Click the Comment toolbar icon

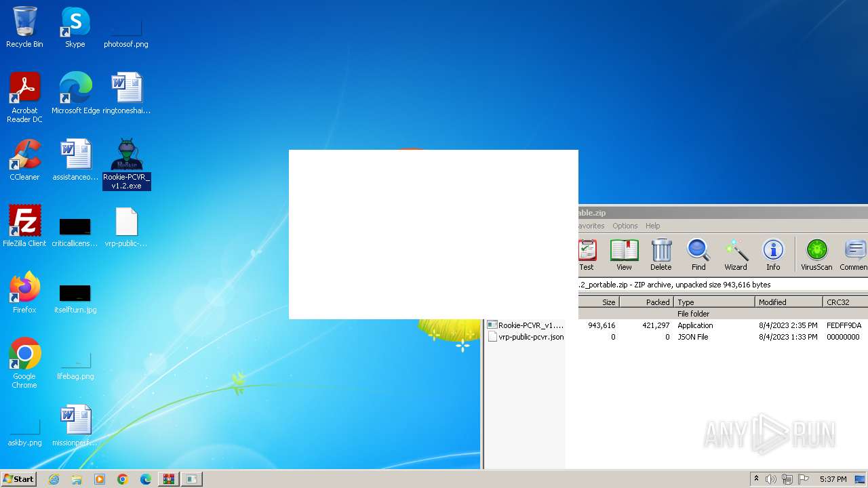[854, 255]
